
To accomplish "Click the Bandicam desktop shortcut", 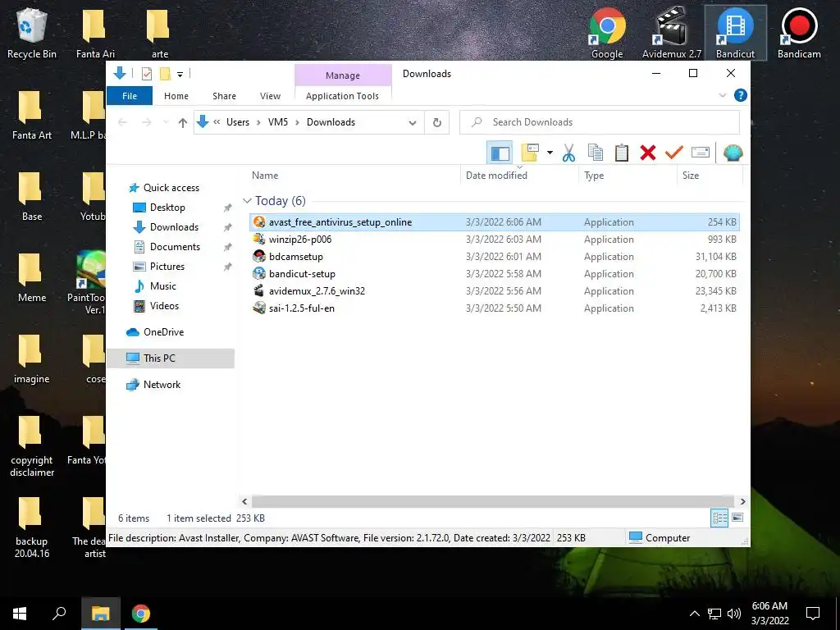I will click(x=799, y=33).
